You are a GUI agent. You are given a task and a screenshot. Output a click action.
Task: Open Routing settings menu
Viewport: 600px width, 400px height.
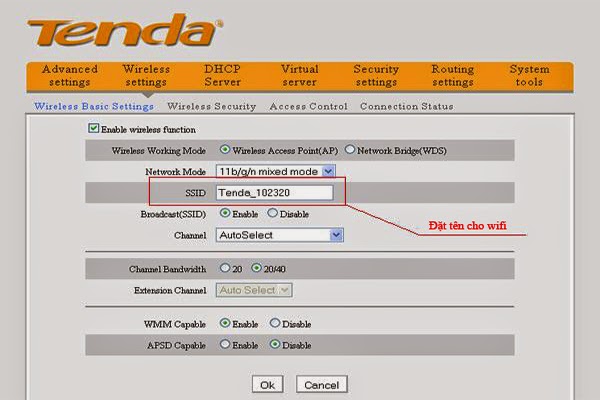(x=453, y=75)
